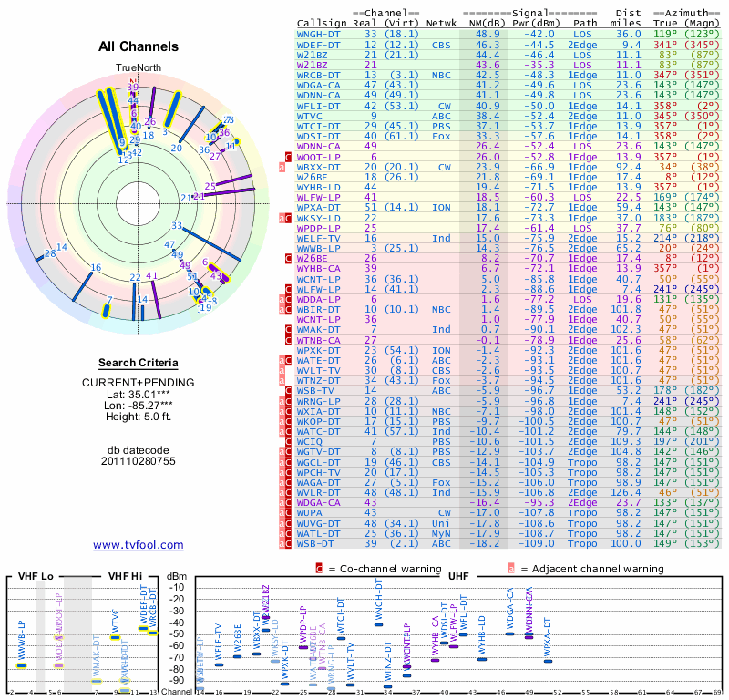Select WDSI-DT callsign in the table
This screenshot has width=729, height=700.
pos(318,137)
